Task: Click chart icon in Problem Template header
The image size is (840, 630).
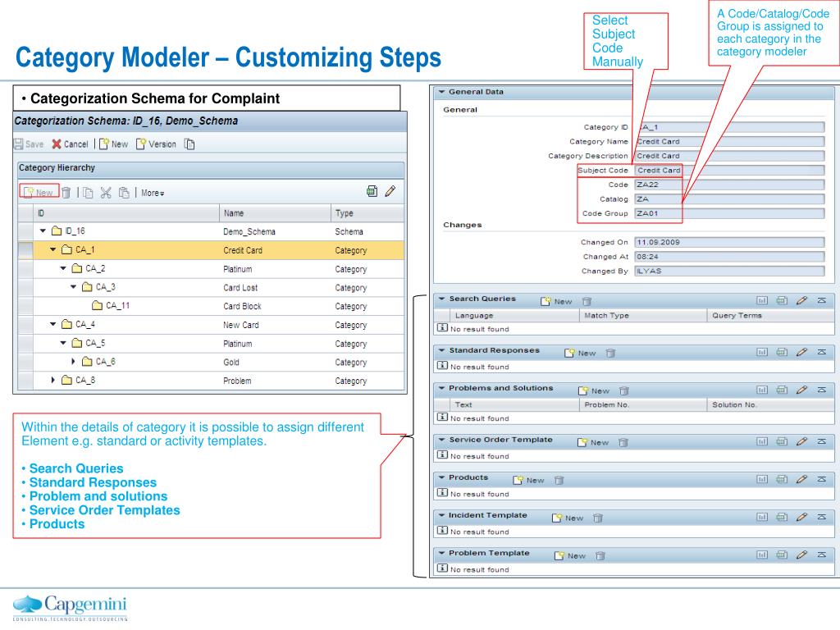Action: [762, 555]
